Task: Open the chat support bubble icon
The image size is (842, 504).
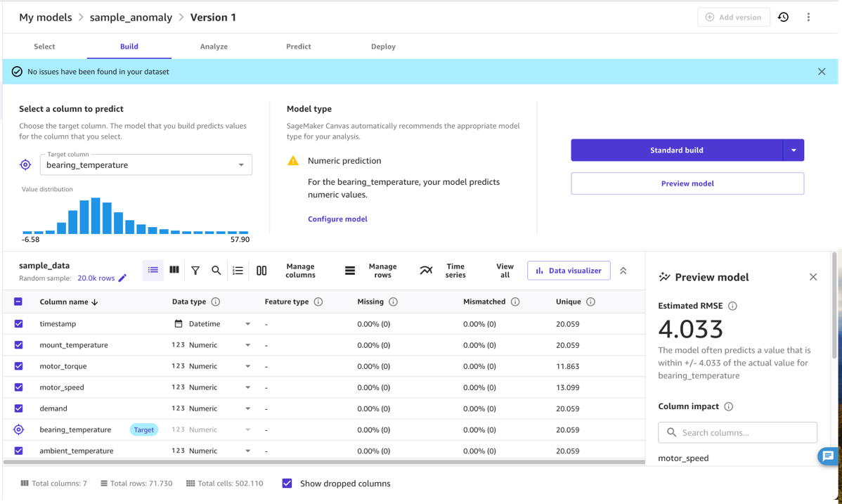Action: [828, 456]
